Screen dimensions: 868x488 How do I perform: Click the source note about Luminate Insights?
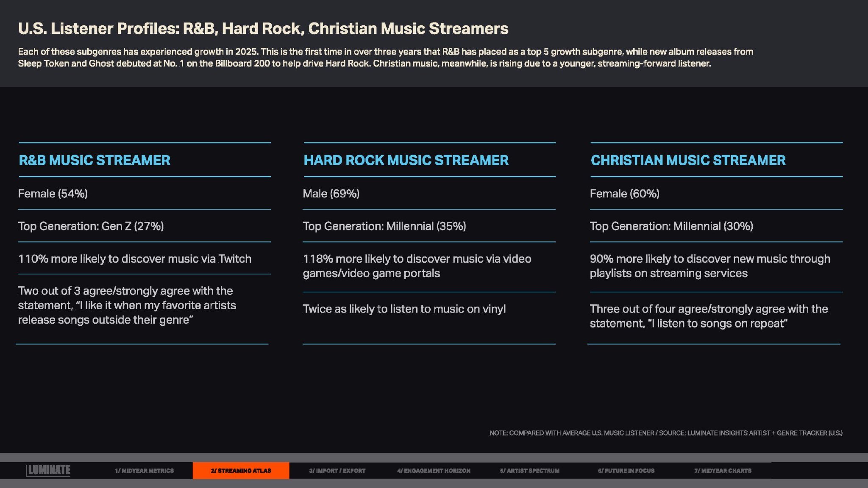(x=665, y=433)
